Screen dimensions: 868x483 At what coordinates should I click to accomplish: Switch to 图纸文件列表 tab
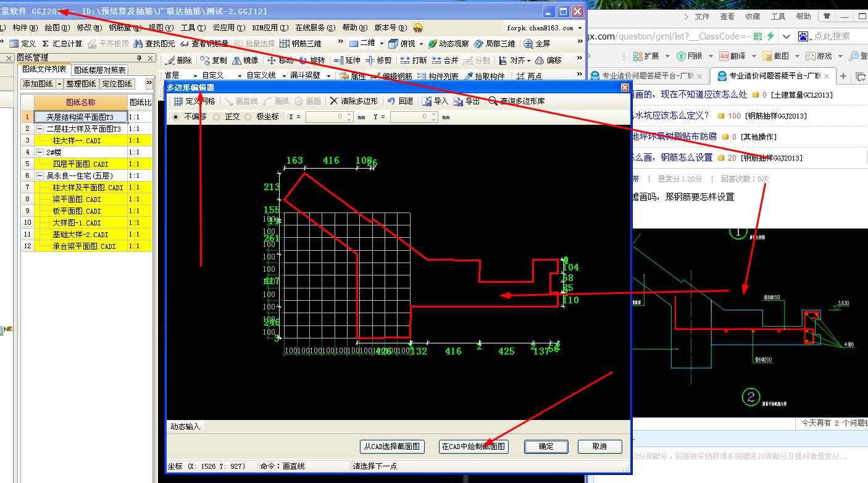(x=43, y=69)
